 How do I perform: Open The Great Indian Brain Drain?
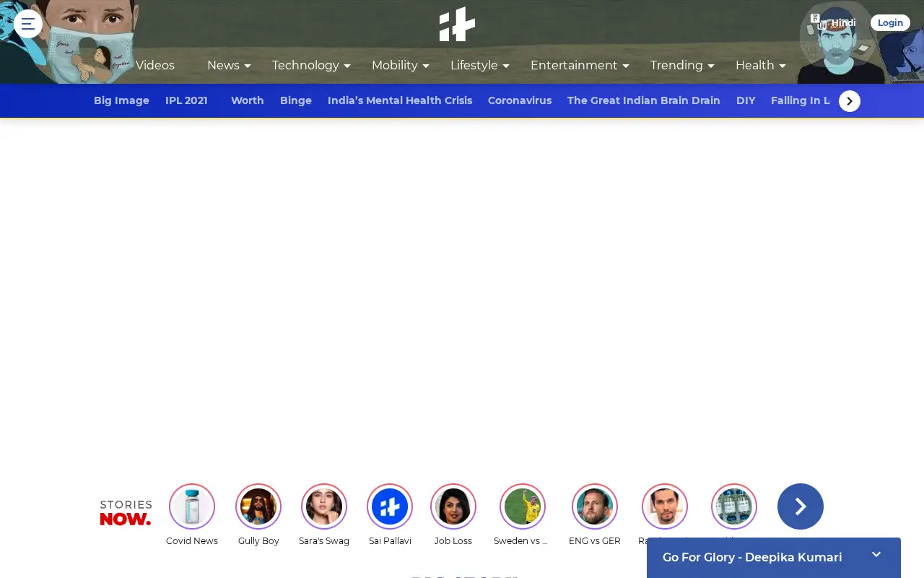(644, 100)
